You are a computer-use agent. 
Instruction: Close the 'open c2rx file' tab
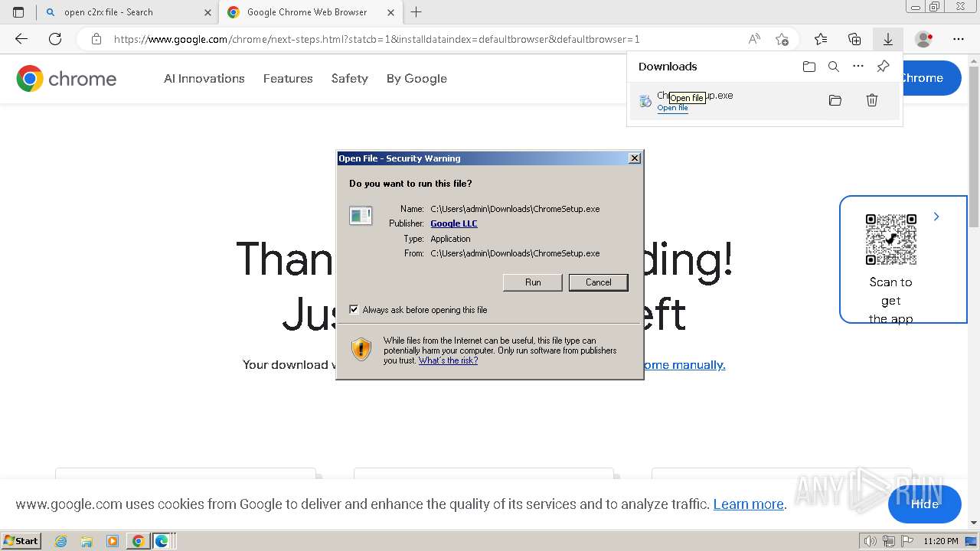[x=208, y=12]
